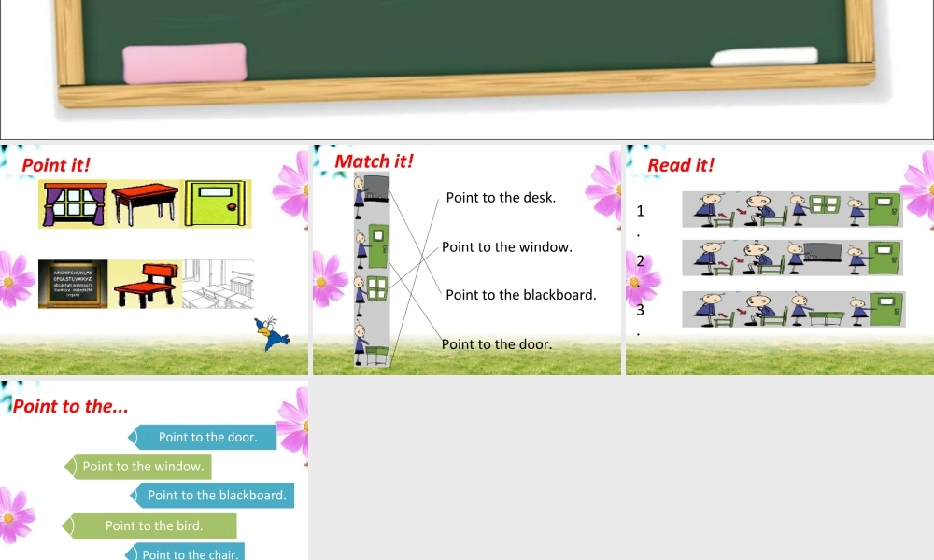This screenshot has height=560, width=934.
Task: Select row 1 pictures in Read it!
Action: 792,209
